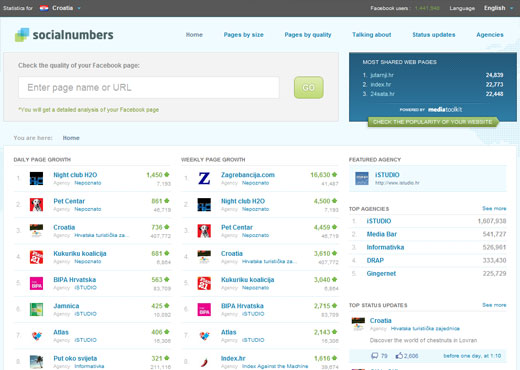
Task: Click the 1,450 growth value for Night club H2O
Action: (154, 175)
